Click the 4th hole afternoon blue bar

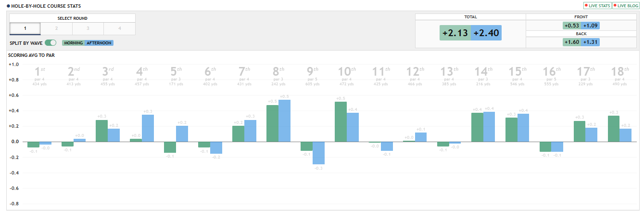coord(148,128)
